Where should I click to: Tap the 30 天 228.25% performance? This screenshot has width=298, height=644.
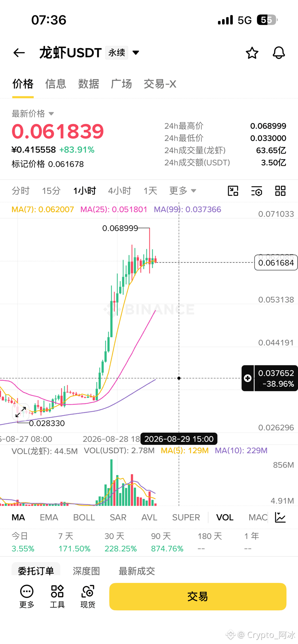tap(121, 542)
